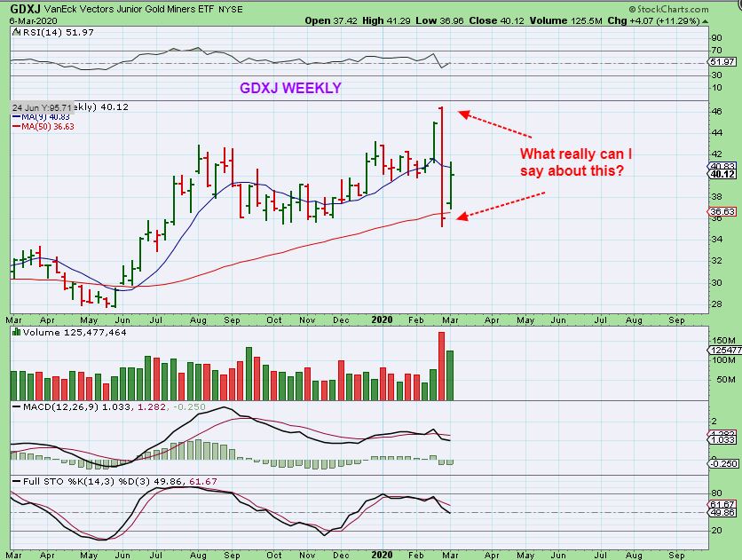Screen dimensions: 742x560
Task: Click the RSI(14) 51.97 indicator label
Action: tap(58, 32)
